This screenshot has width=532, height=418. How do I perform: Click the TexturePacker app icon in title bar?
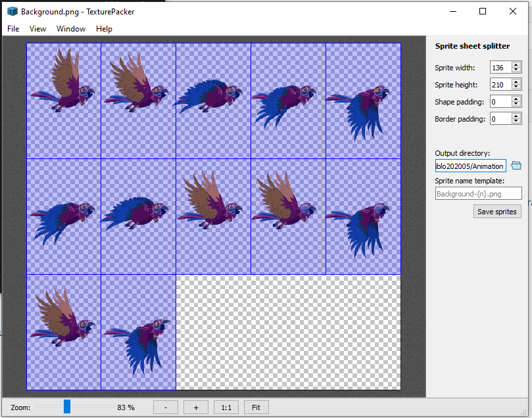pos(12,12)
